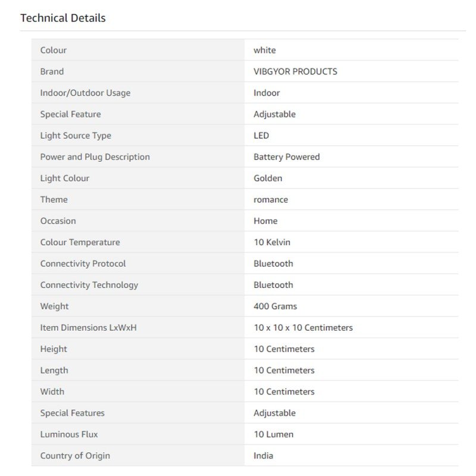Click the Technical Details heading
476x476 pixels.
(x=63, y=18)
